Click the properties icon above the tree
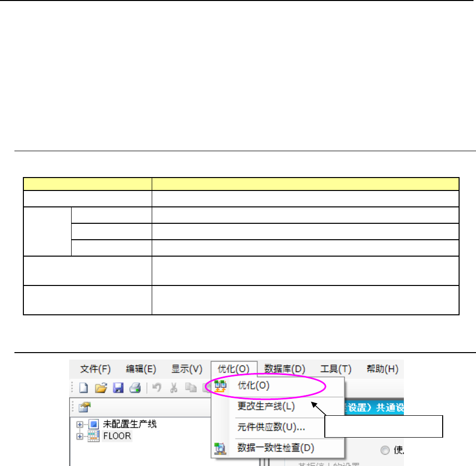476x466 pixels. [x=85, y=407]
